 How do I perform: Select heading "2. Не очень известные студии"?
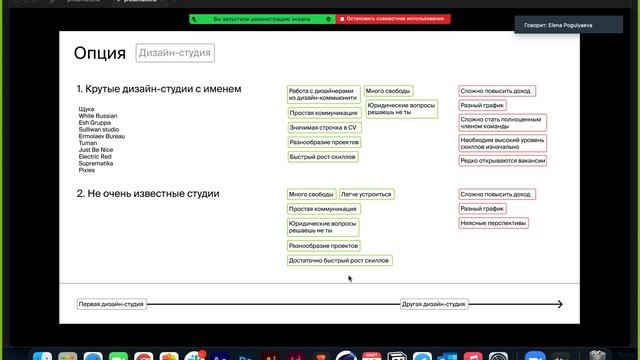148,193
